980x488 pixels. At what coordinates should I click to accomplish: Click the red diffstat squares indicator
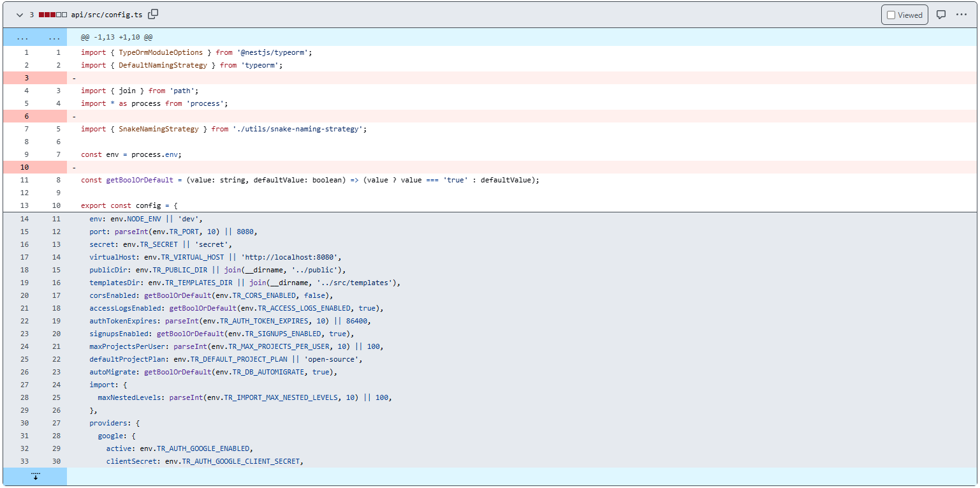[53, 15]
